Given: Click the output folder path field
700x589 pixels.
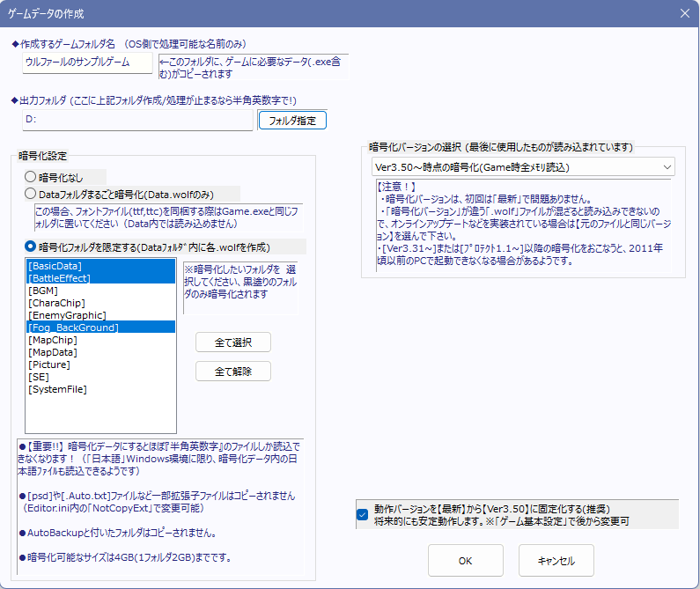Looking at the screenshot, I should click(137, 120).
